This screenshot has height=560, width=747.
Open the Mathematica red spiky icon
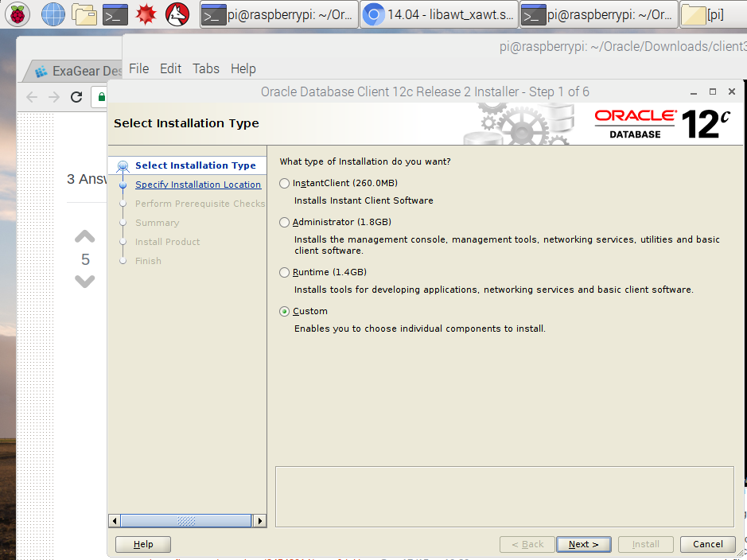(x=146, y=14)
